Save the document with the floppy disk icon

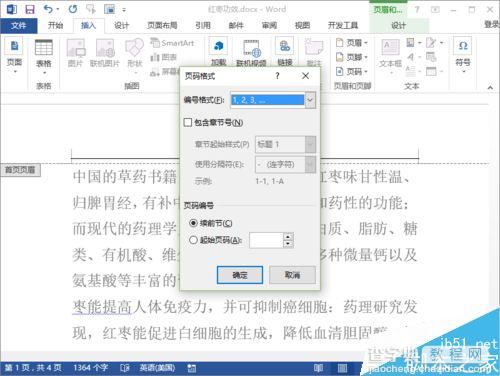tap(30, 9)
